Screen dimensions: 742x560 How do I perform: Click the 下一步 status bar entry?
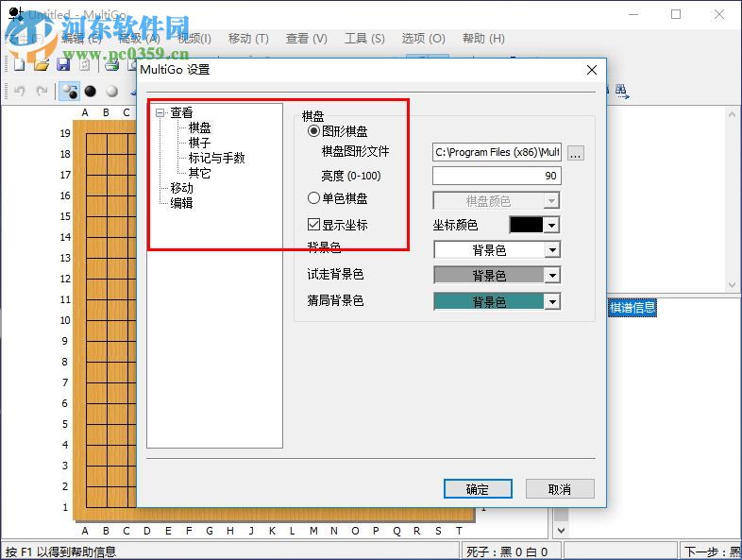point(712,552)
